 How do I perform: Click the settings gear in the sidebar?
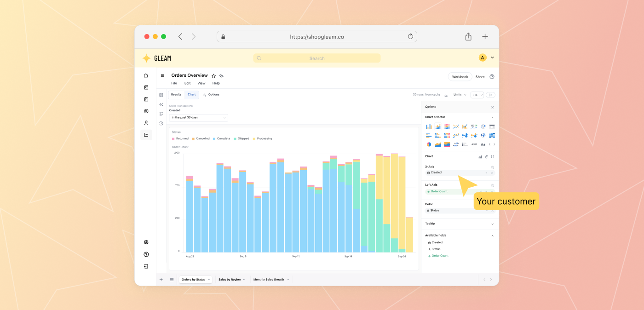(x=146, y=242)
